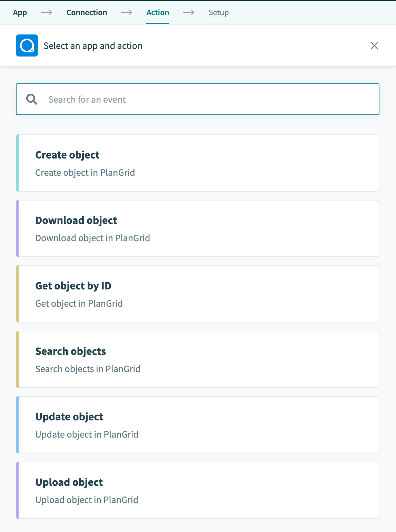Open the Connection step

tap(87, 12)
